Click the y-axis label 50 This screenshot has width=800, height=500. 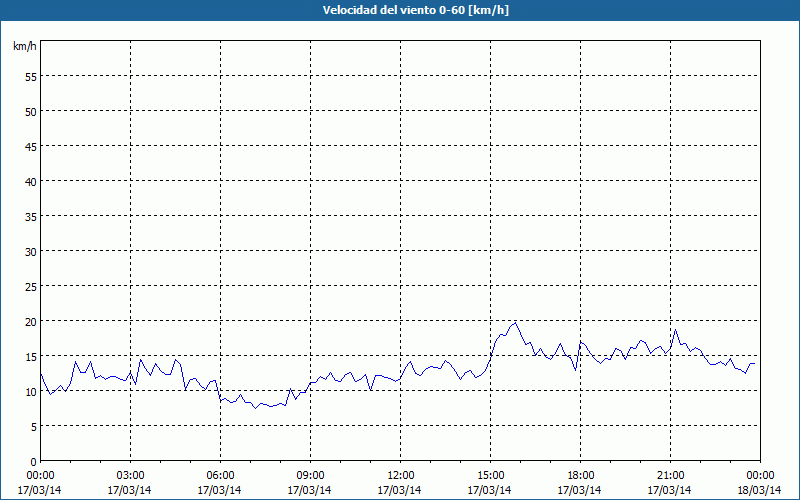point(31,112)
